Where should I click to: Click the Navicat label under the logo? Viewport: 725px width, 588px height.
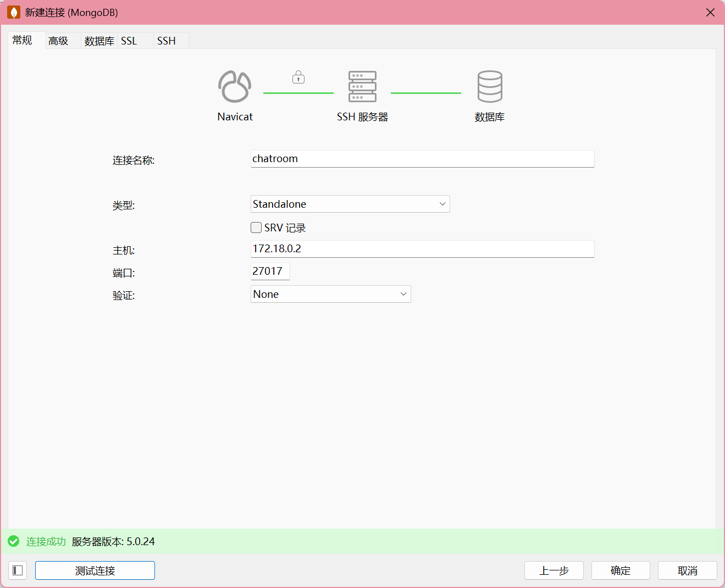(x=235, y=117)
